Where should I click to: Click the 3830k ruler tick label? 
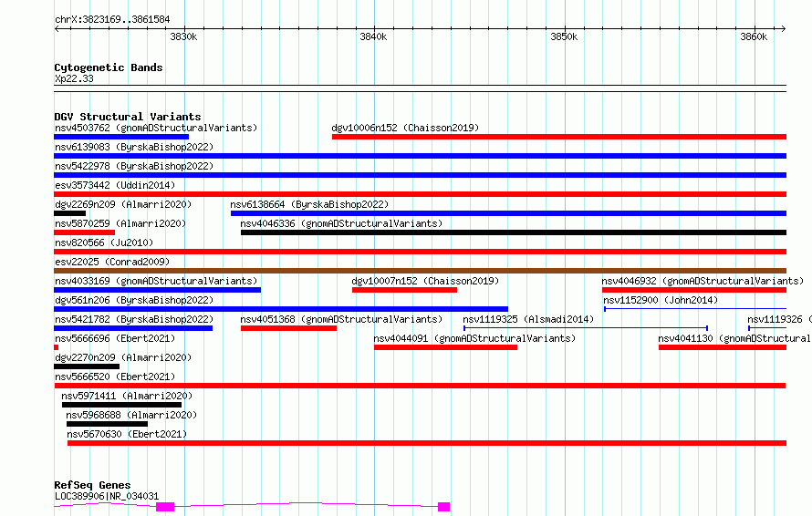coord(183,36)
